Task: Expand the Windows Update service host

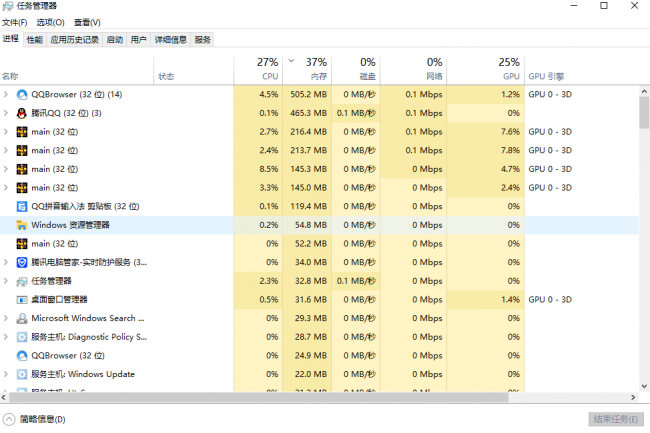Action: [x=6, y=374]
